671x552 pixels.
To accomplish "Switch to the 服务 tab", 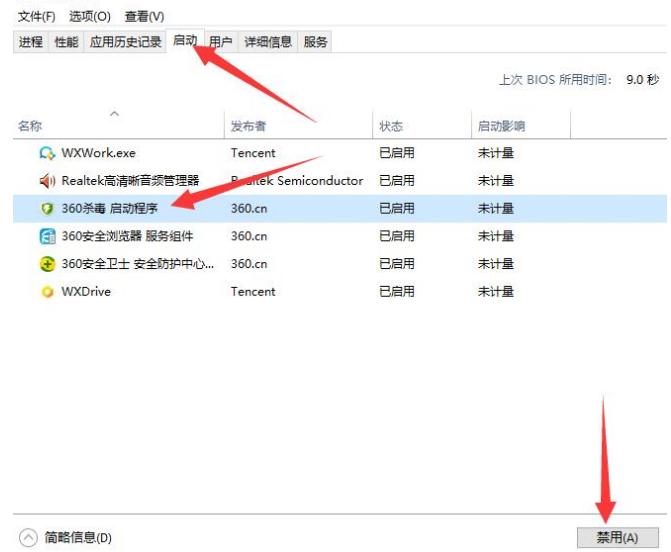I will (x=315, y=42).
